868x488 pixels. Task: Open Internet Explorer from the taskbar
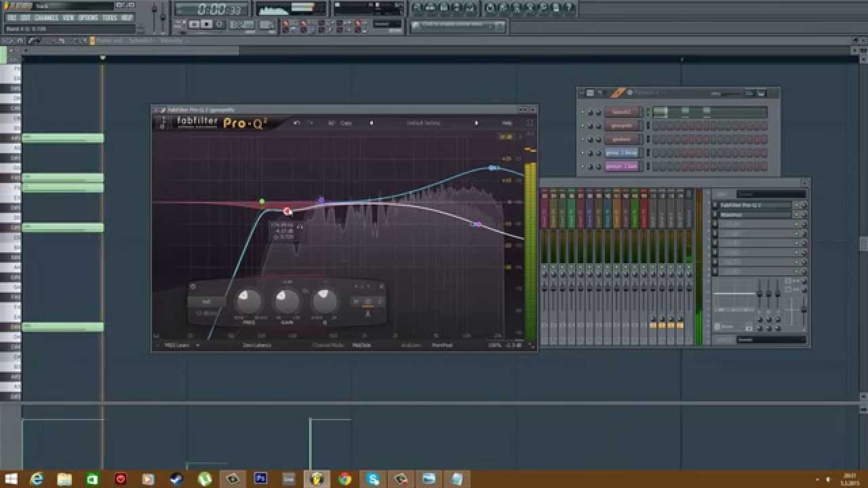click(36, 479)
